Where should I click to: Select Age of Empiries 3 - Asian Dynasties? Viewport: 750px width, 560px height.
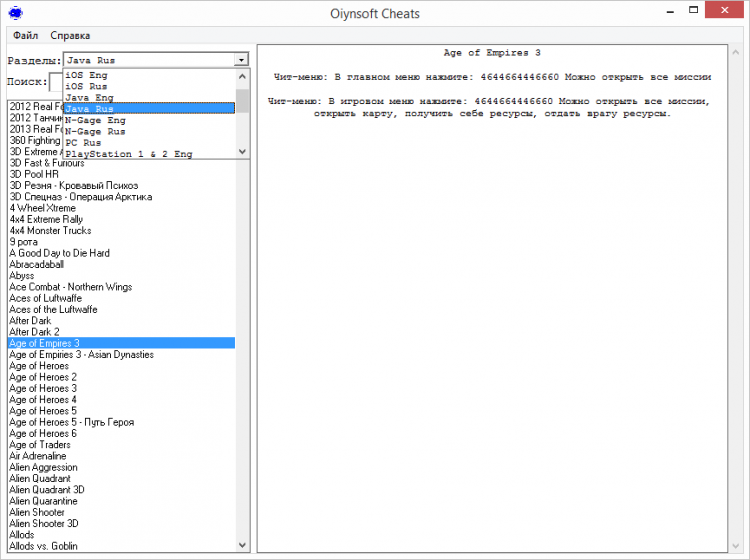(122, 354)
